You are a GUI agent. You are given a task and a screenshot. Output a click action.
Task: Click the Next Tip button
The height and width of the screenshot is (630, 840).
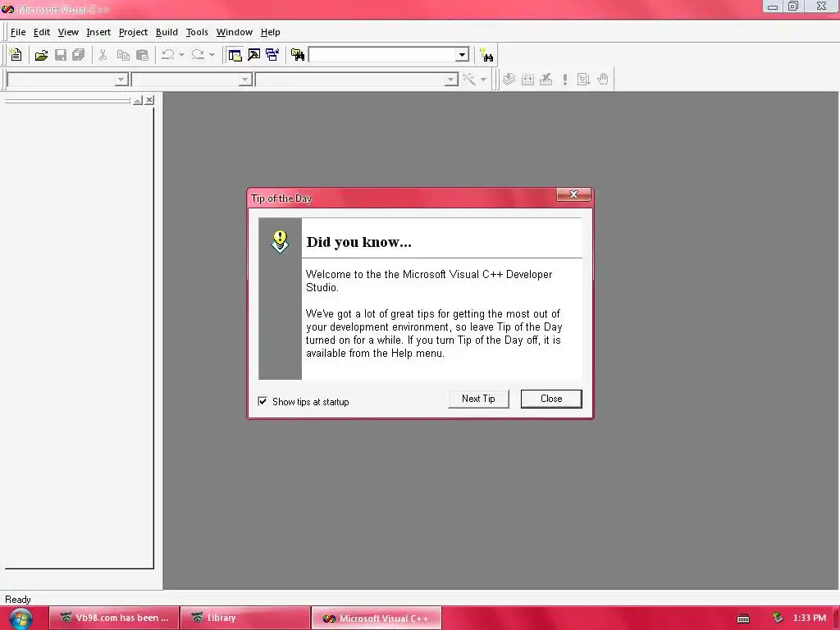pyautogui.click(x=478, y=399)
